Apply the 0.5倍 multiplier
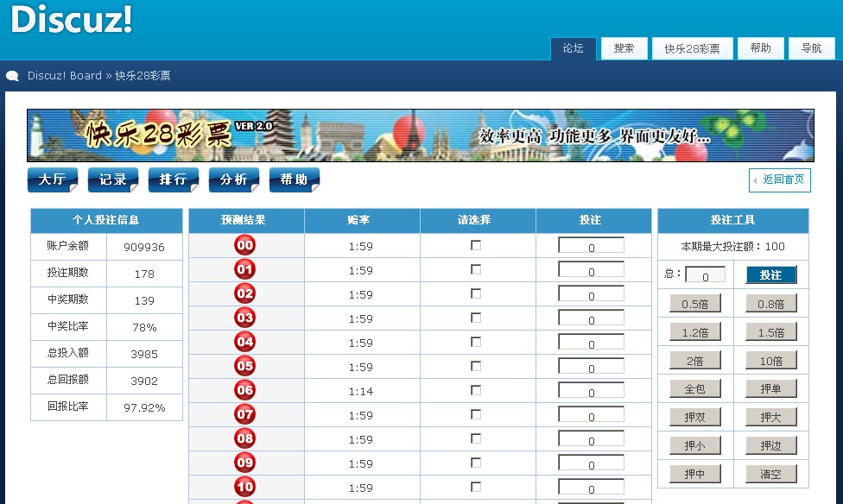The image size is (843, 504). coord(695,304)
